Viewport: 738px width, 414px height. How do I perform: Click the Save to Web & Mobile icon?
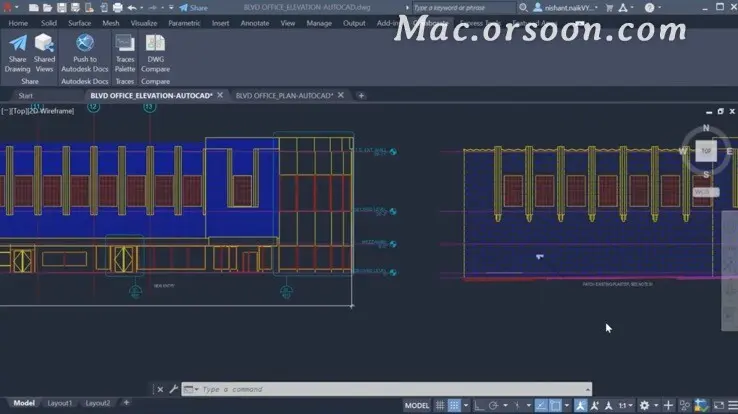[104, 8]
